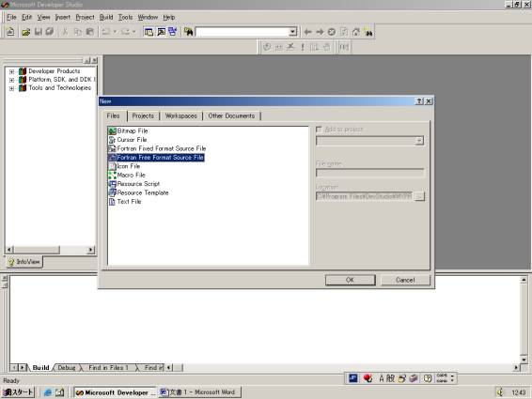Click the InfoViewer toolbar icon next to Stop
The image size is (532, 399).
(344, 32)
